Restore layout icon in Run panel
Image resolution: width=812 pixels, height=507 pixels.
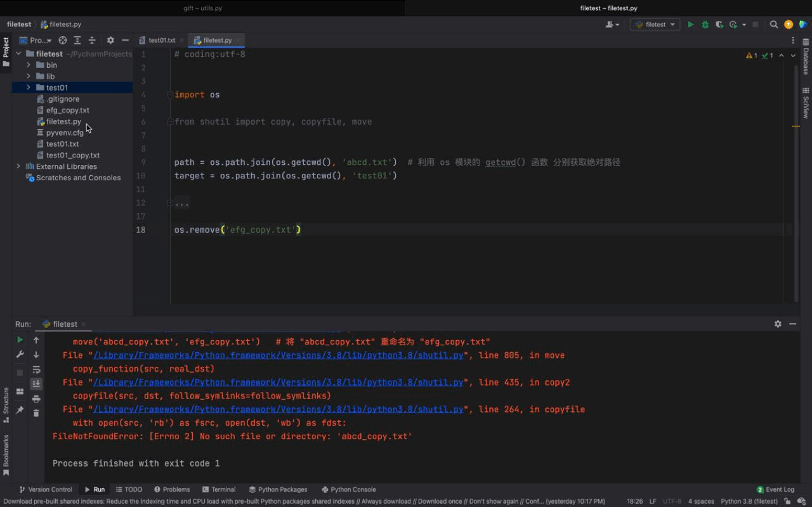pyautogui.click(x=20, y=391)
